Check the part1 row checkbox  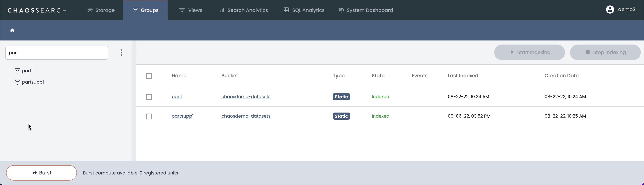(149, 97)
